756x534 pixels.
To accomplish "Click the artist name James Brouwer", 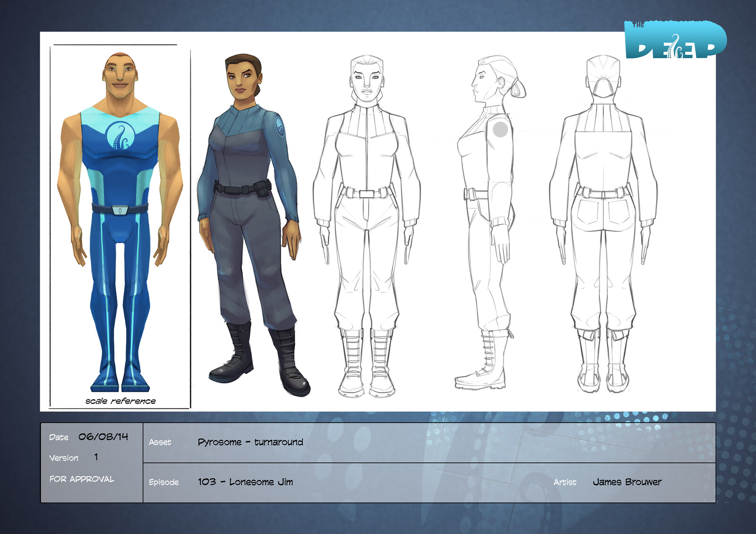I will point(627,482).
